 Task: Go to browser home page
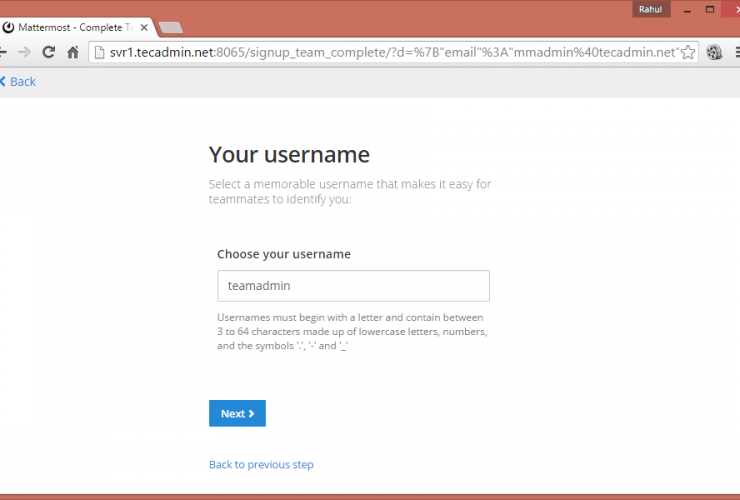[x=72, y=52]
